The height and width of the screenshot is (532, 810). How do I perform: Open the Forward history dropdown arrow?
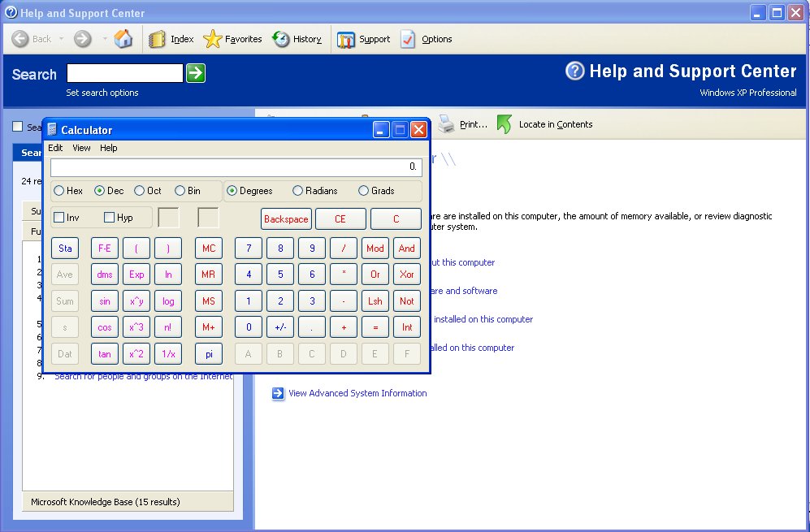[x=104, y=39]
